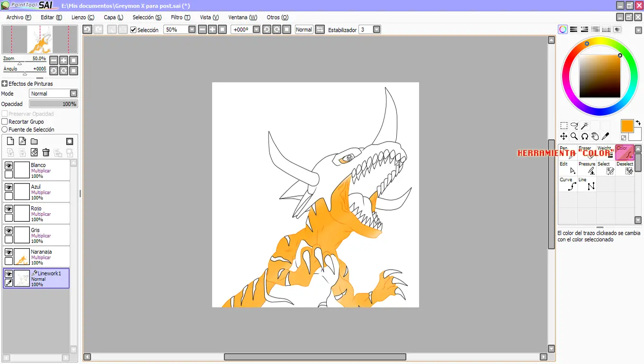The width and height of the screenshot is (644, 364).
Task: Add a layer mask
Action: pyautogui.click(x=70, y=141)
